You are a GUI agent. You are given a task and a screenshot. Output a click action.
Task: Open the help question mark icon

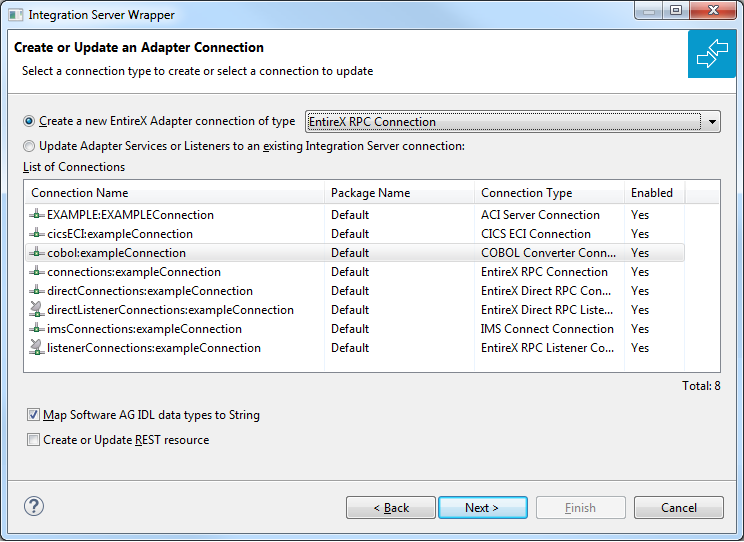pyautogui.click(x=34, y=506)
